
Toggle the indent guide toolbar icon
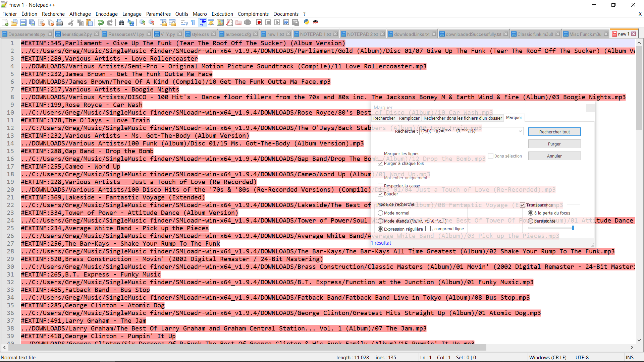point(203,22)
